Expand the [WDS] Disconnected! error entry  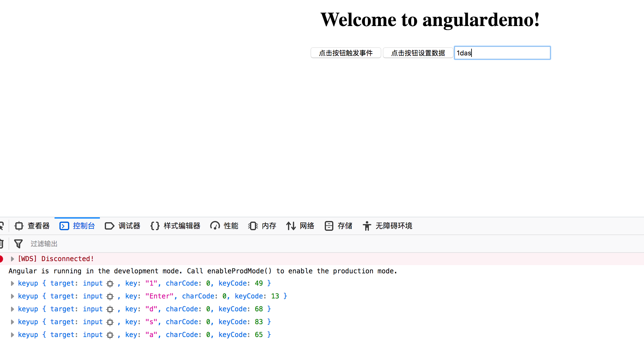[12, 259]
